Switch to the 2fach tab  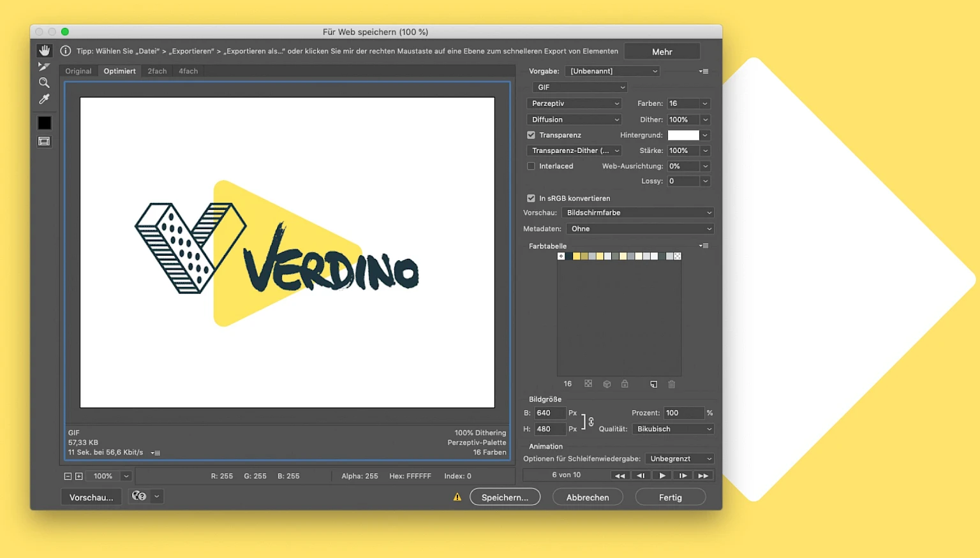point(157,71)
